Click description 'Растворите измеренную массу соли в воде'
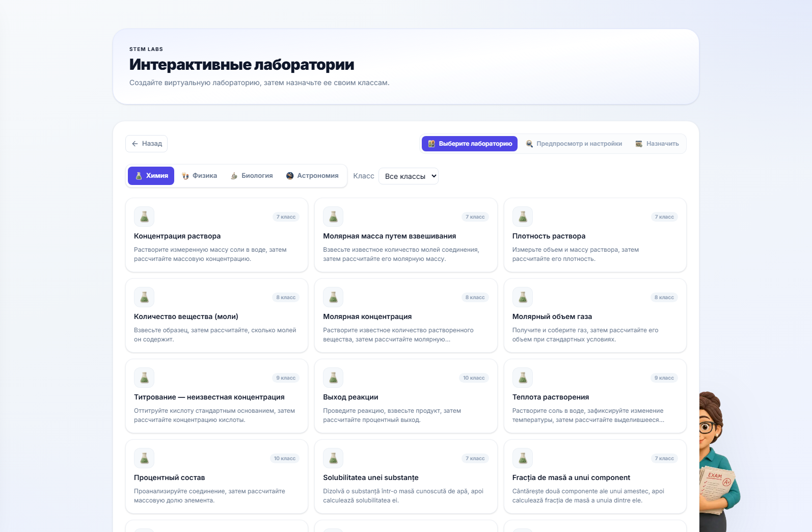812x532 pixels. (210, 254)
